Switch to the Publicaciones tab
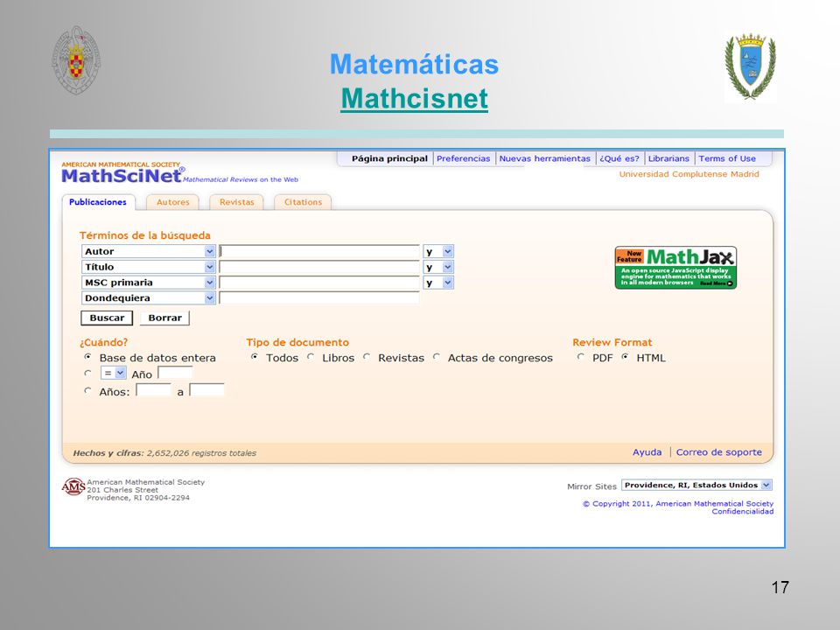 [x=98, y=202]
